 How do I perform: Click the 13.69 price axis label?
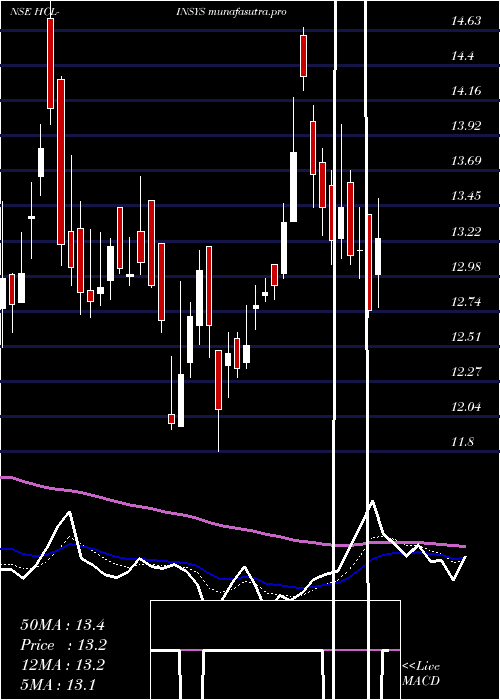click(466, 161)
